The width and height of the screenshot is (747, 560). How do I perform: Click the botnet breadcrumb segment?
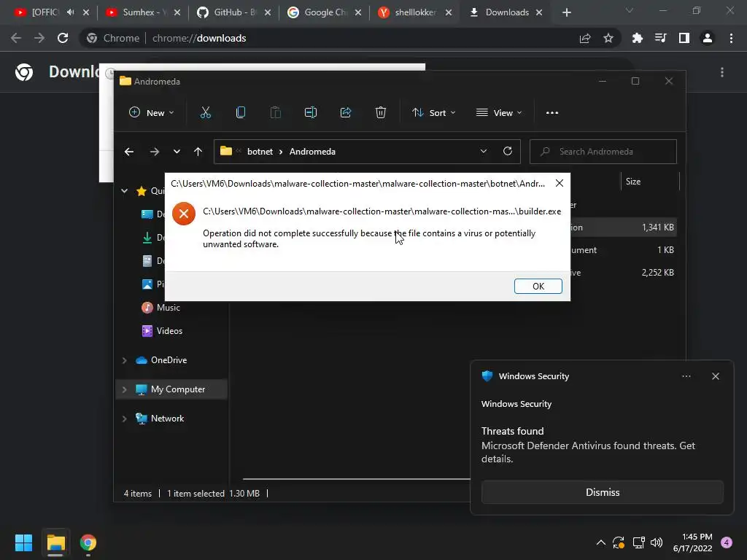[260, 152]
